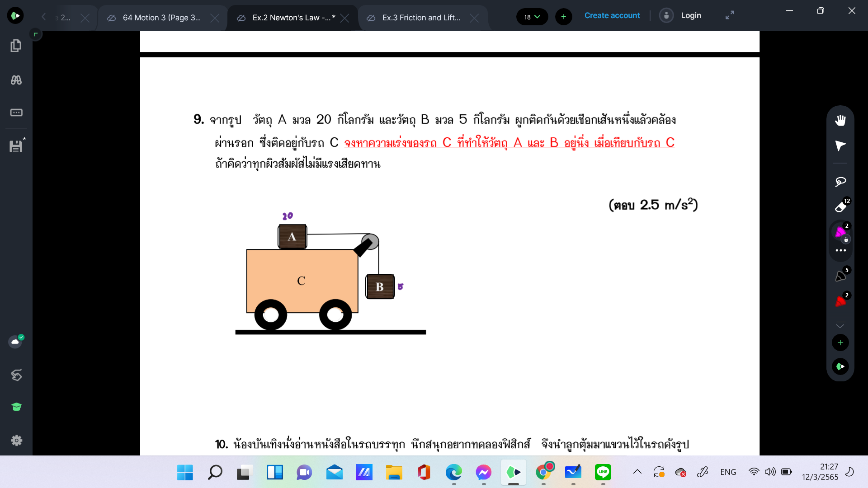Expand more tools with the down chevron

point(840,326)
